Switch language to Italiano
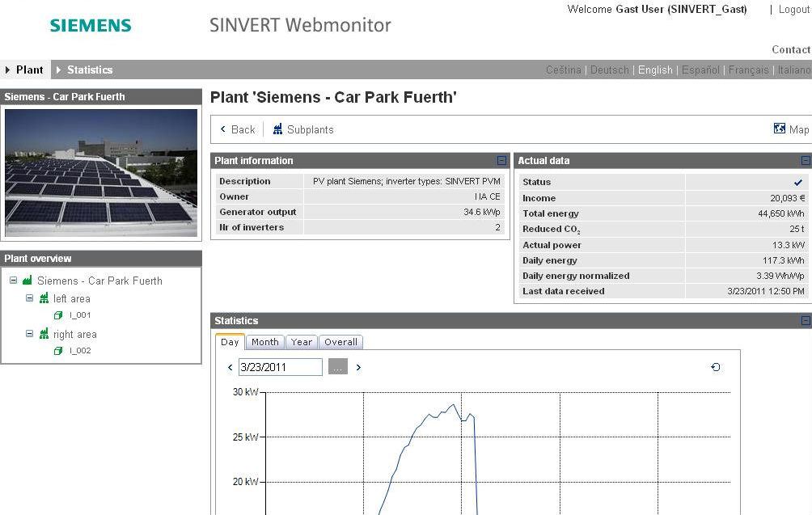 pos(794,70)
